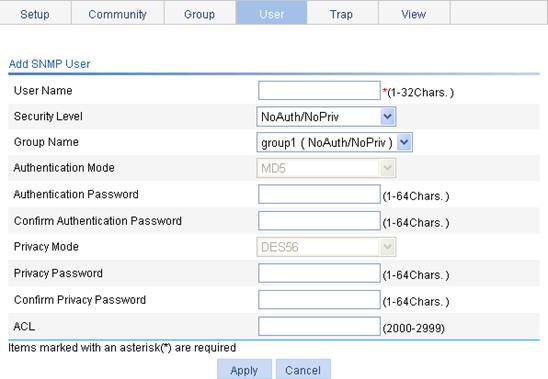Click the Confirm Authentication Password label
548x379 pixels.
[x=98, y=221]
